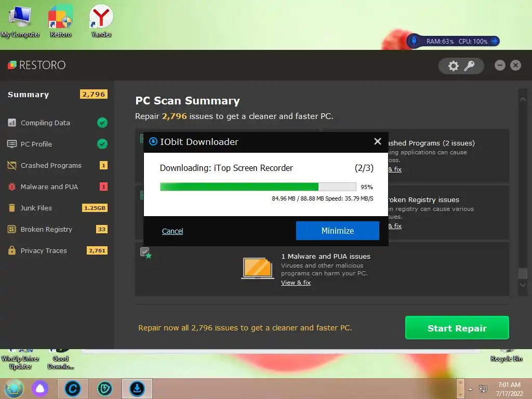532x399 pixels.
Task: Click PC Profile green checkmark
Action: pos(102,144)
